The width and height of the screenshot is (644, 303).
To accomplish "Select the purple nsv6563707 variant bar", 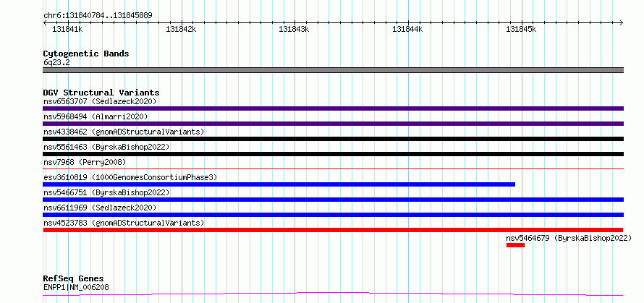I will (x=333, y=108).
